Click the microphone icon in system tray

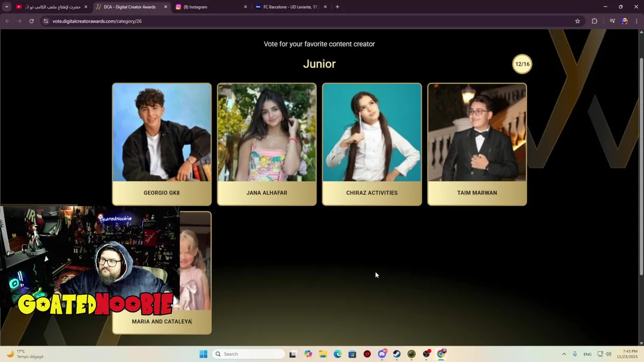coord(575,354)
